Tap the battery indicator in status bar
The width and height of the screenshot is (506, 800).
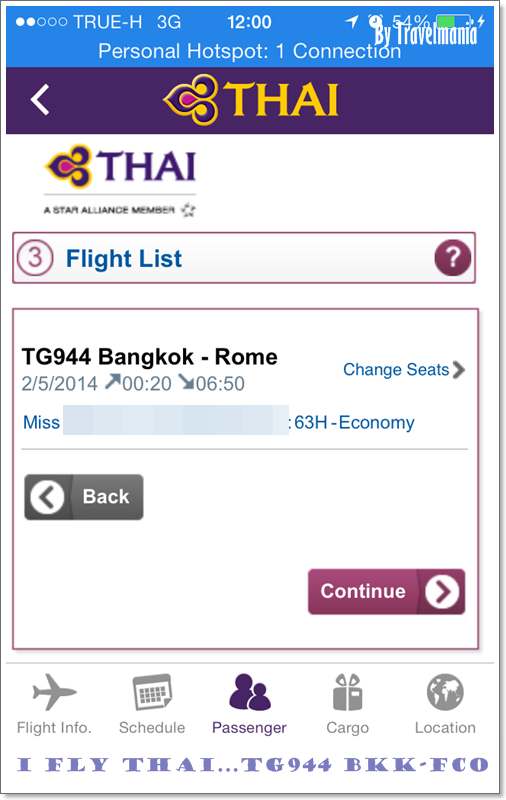coord(453,21)
